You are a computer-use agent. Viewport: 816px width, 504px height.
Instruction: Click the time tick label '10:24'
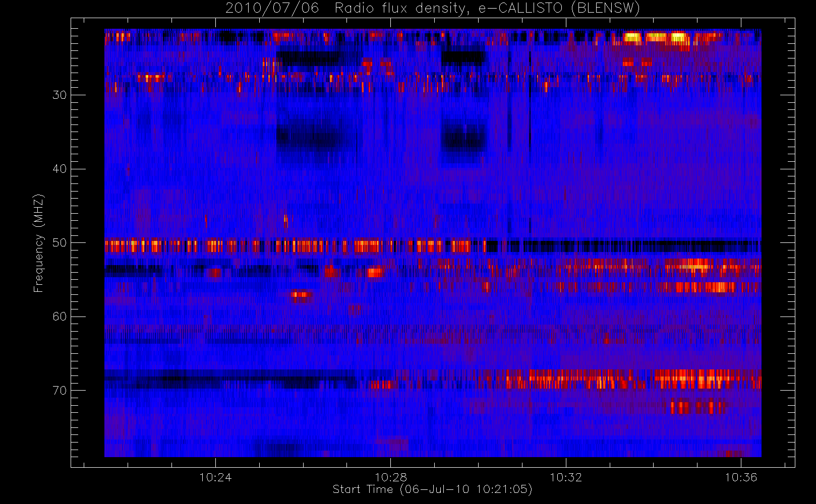pyautogui.click(x=215, y=477)
